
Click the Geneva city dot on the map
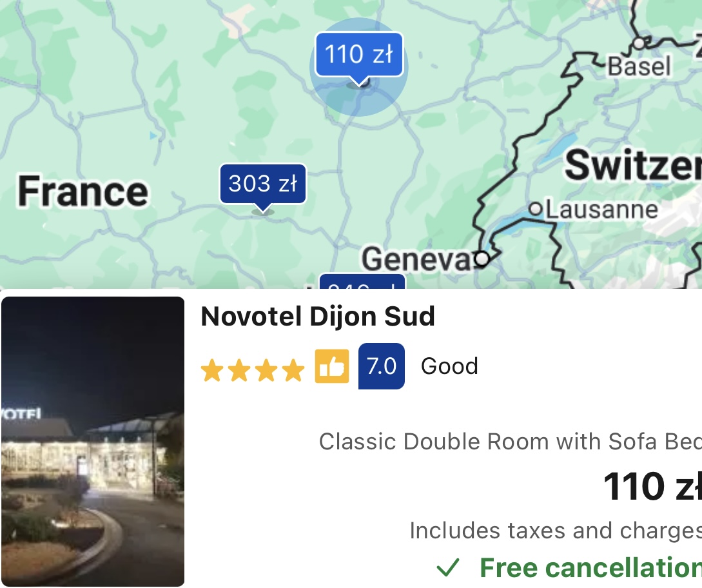(x=482, y=259)
